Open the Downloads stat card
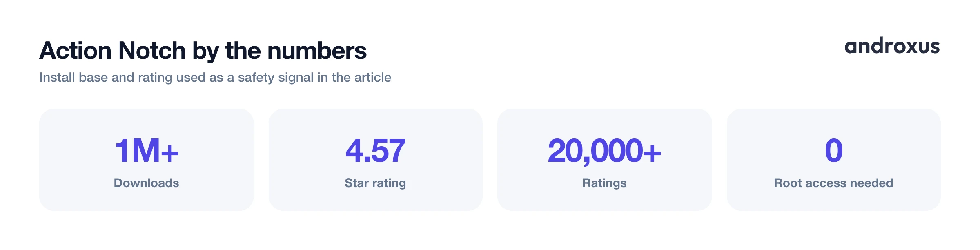 (x=147, y=160)
